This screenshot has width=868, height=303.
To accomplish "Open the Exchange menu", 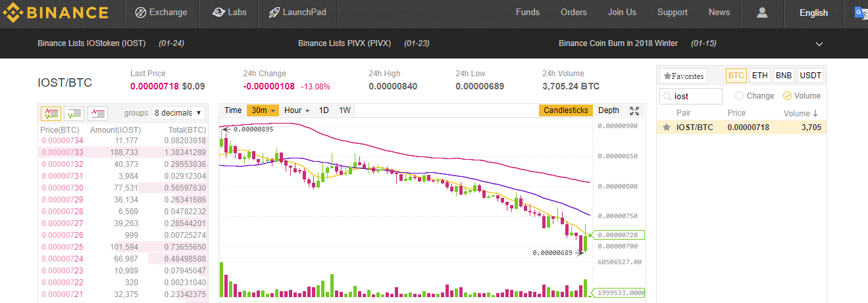I will click(161, 12).
